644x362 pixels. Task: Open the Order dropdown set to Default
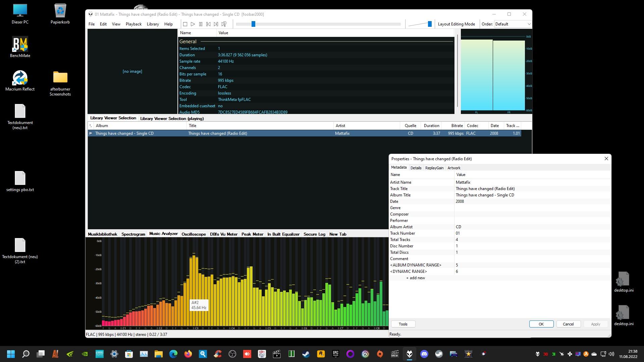[x=513, y=24]
